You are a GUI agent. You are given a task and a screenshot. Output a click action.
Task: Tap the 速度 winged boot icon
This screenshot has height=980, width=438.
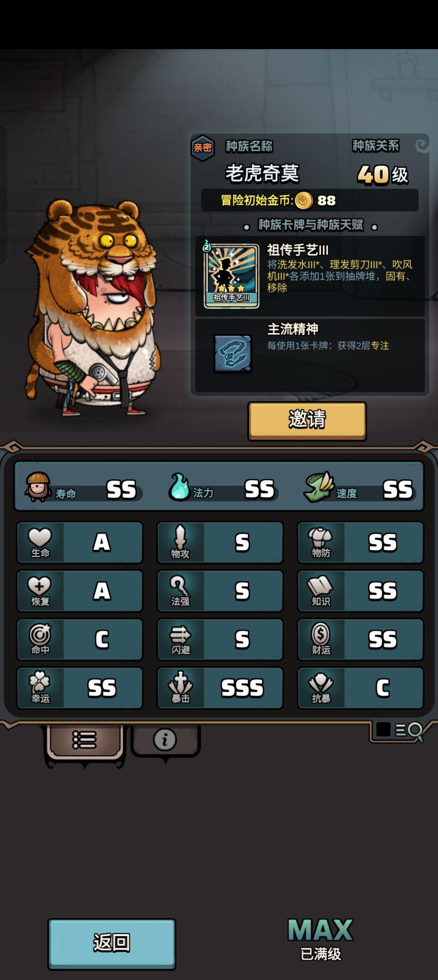[x=319, y=486]
